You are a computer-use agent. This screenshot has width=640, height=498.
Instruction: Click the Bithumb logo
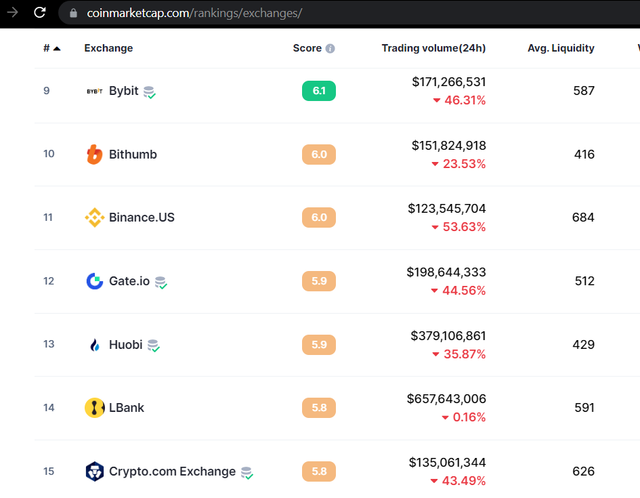click(x=95, y=154)
